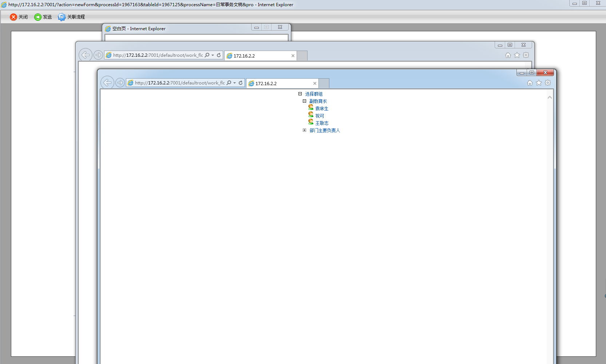This screenshot has height=364, width=606.
Task: Select the 172.16.2.2 tab in the frontmost window
Action: tap(278, 83)
